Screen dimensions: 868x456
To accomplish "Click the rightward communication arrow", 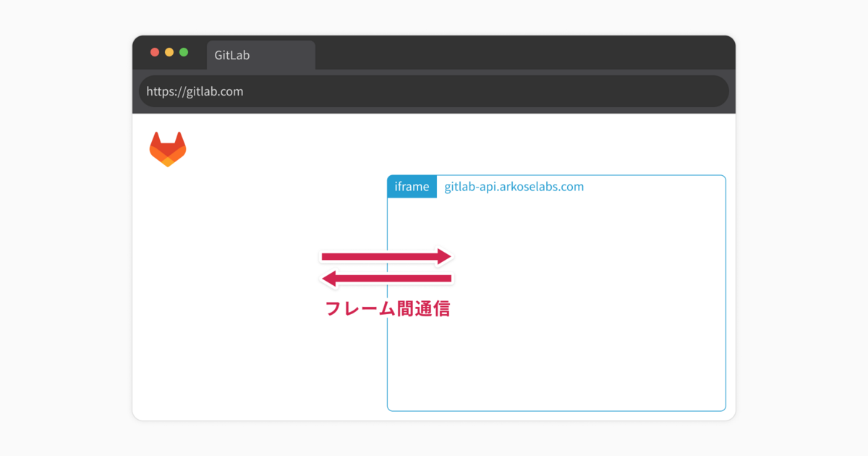I will 386,255.
